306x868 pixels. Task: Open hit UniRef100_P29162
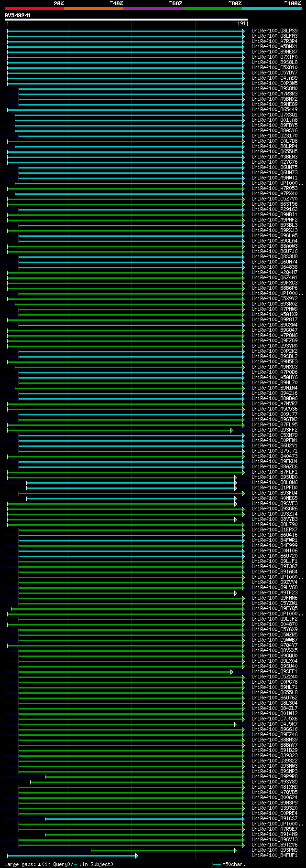tap(274, 210)
